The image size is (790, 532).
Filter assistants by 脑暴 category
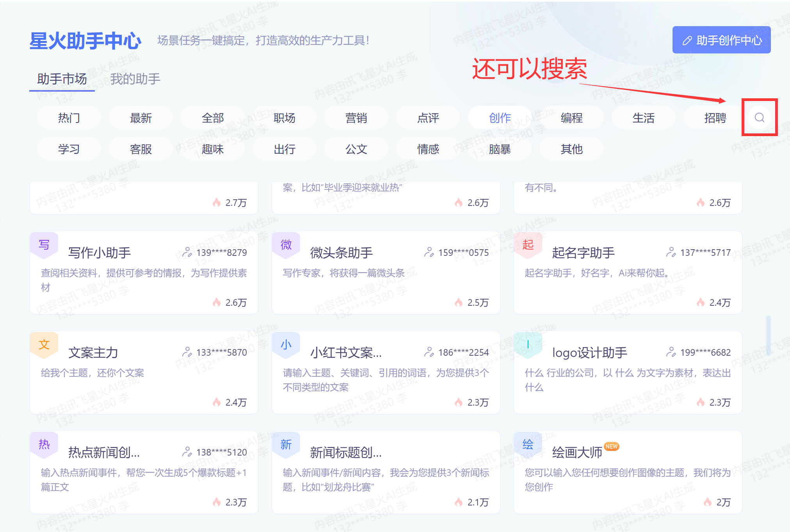(x=500, y=149)
